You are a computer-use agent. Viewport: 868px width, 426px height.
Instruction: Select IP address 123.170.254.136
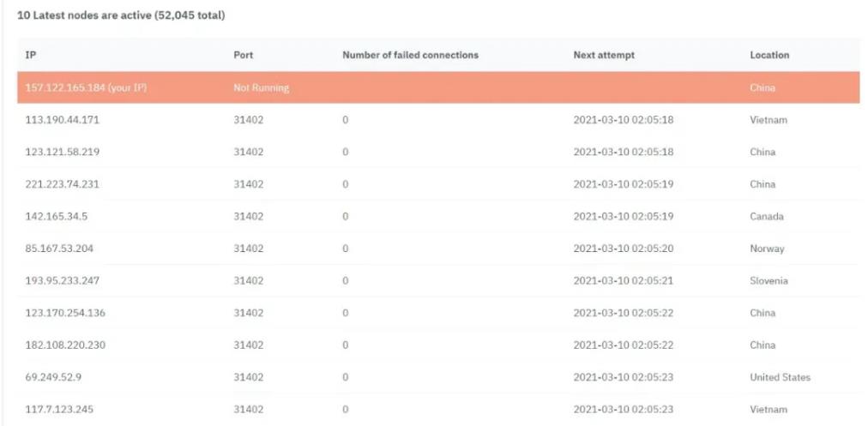pos(65,313)
